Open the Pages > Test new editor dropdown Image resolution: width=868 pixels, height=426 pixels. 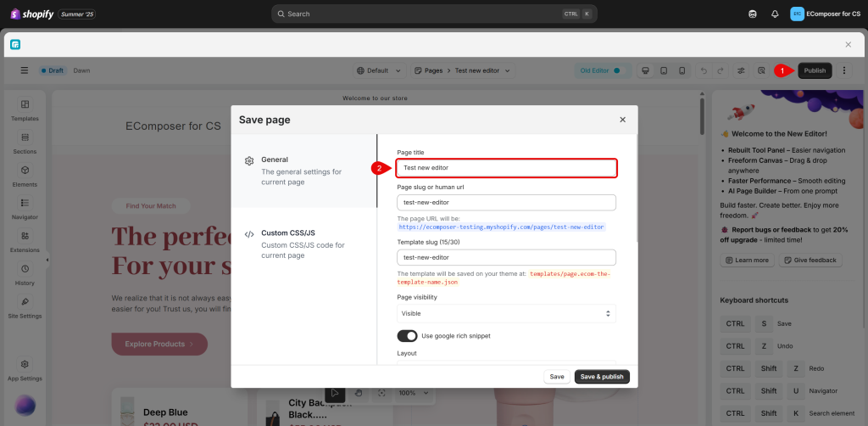(x=463, y=70)
